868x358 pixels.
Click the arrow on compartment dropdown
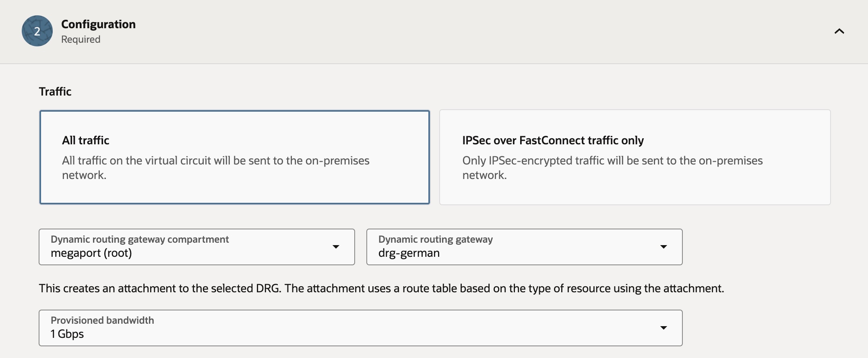tap(336, 247)
